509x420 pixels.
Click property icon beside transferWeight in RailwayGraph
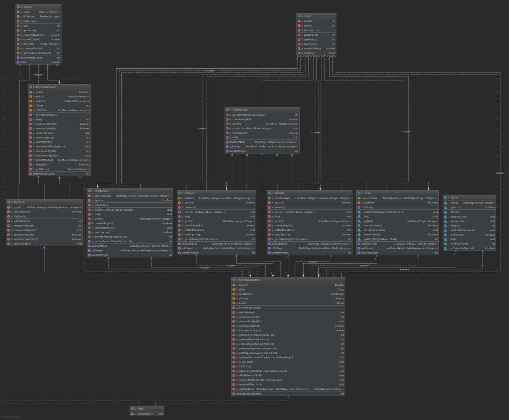[227, 151]
